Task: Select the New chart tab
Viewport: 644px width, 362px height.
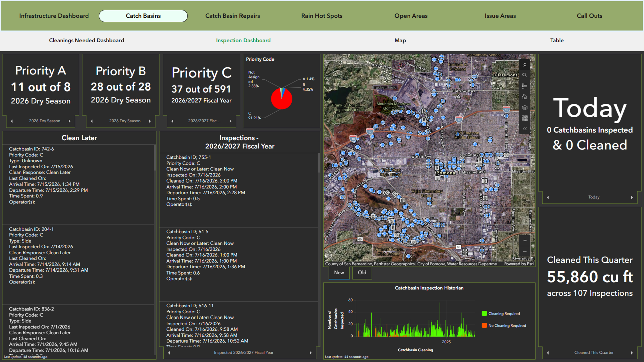Action: tap(339, 273)
